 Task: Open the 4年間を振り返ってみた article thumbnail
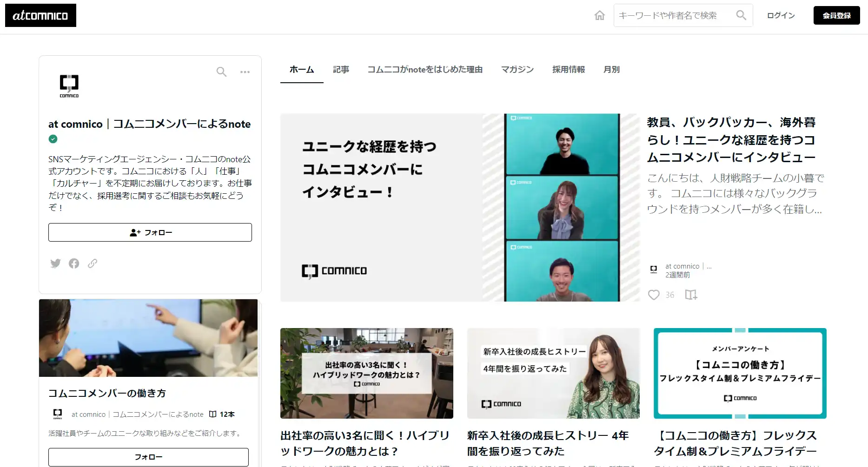click(x=553, y=374)
